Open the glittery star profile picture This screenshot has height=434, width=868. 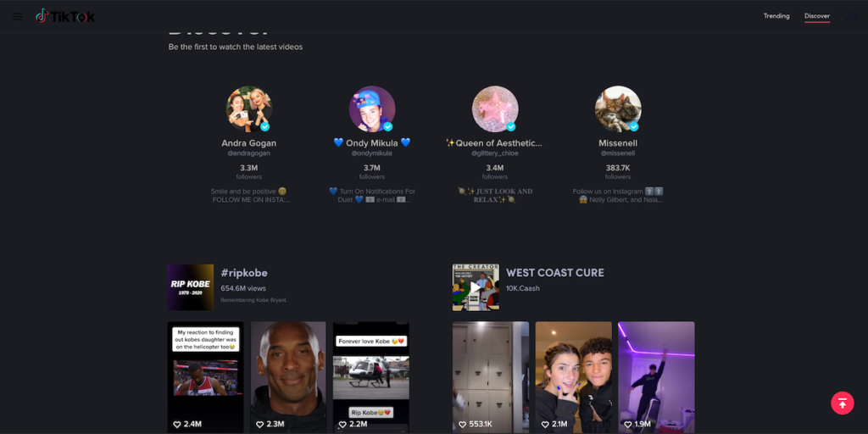pos(495,109)
